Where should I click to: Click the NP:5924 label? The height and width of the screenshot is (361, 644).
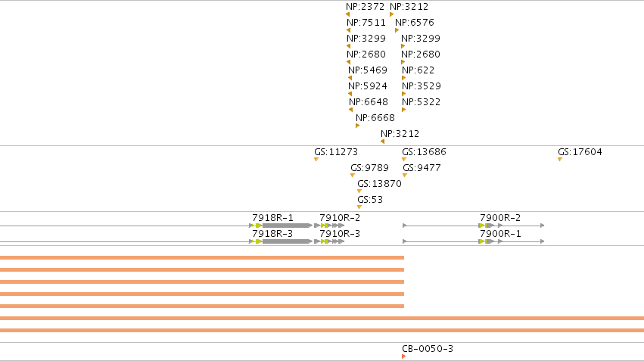(x=368, y=86)
